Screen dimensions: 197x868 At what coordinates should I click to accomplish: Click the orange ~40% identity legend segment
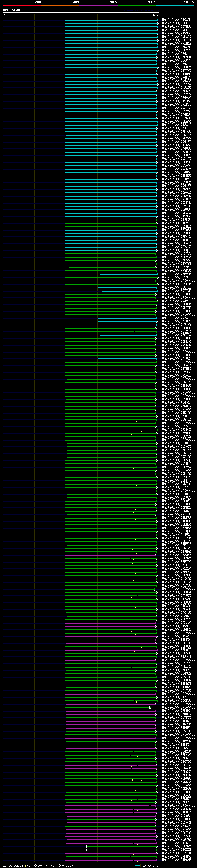(x=60, y=6)
